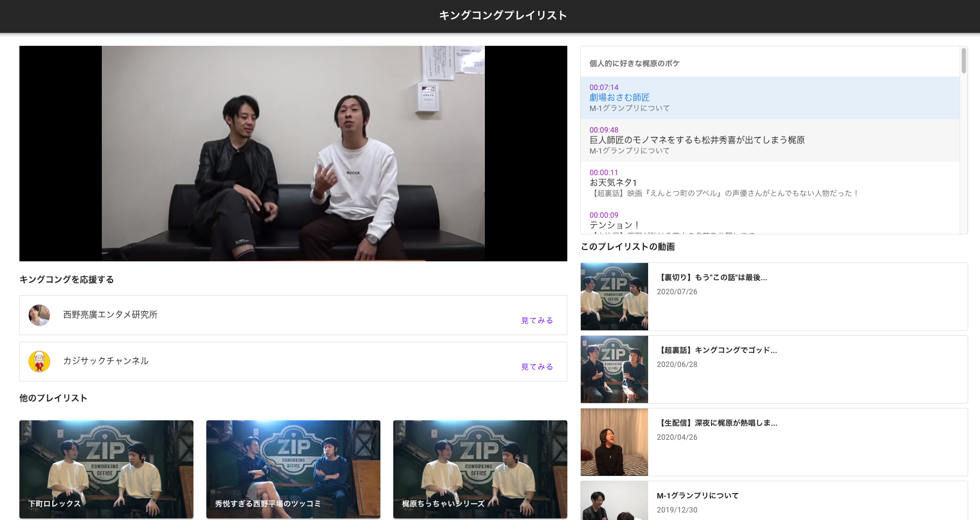The width and height of the screenshot is (980, 520).
Task: Select the お天気ネタ1 scene entry
Action: point(613,183)
